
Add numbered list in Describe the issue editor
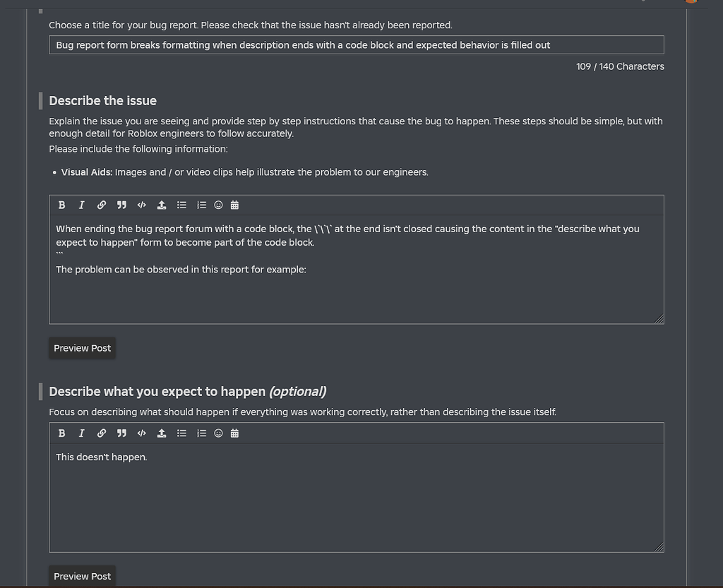pyautogui.click(x=201, y=205)
